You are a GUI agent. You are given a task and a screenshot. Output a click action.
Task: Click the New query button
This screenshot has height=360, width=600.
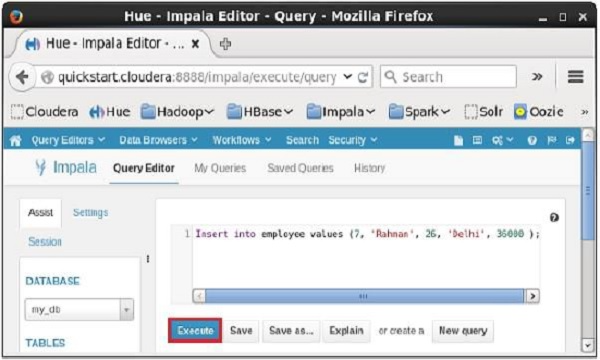point(463,331)
